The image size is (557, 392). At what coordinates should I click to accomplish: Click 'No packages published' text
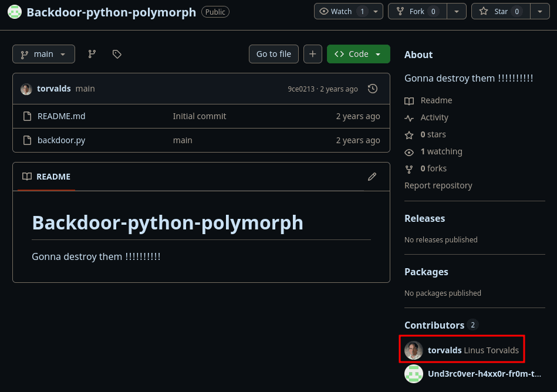[x=443, y=293]
